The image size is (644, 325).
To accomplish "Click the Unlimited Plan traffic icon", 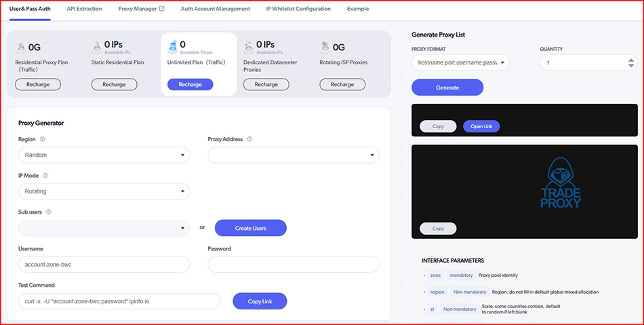I will 172,47.
